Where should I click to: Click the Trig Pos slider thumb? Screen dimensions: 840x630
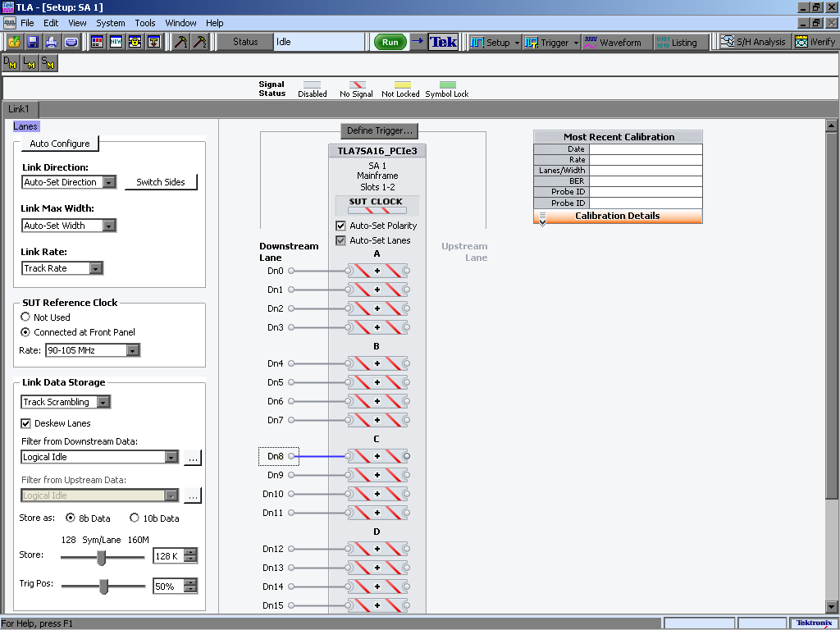tap(104, 586)
